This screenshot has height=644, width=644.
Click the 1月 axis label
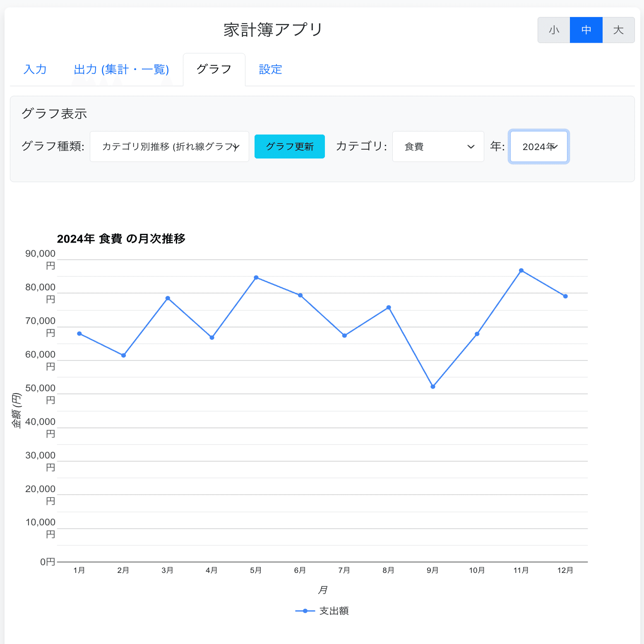click(x=79, y=570)
